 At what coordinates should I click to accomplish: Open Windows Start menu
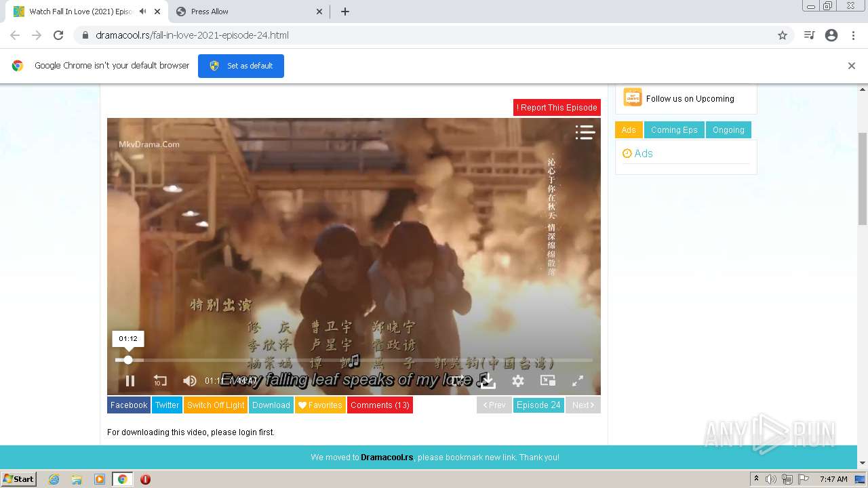[18, 479]
